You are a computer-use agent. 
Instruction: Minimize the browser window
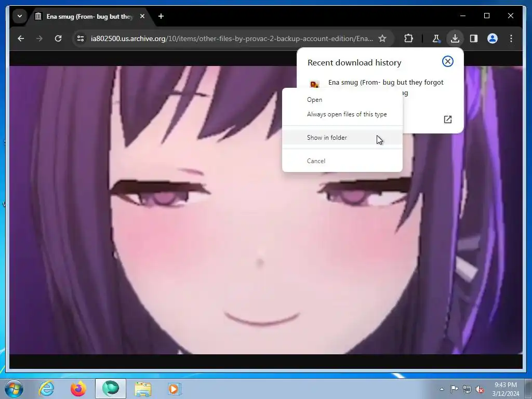tap(463, 16)
